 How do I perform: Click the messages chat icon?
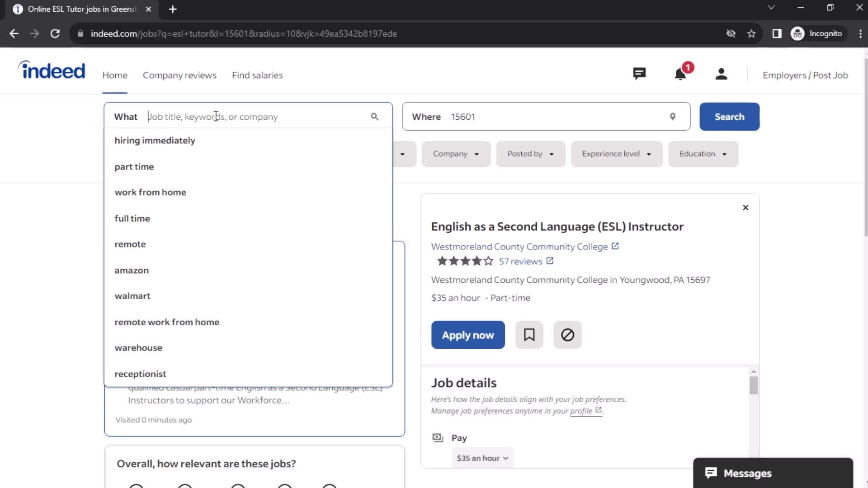coord(712,473)
